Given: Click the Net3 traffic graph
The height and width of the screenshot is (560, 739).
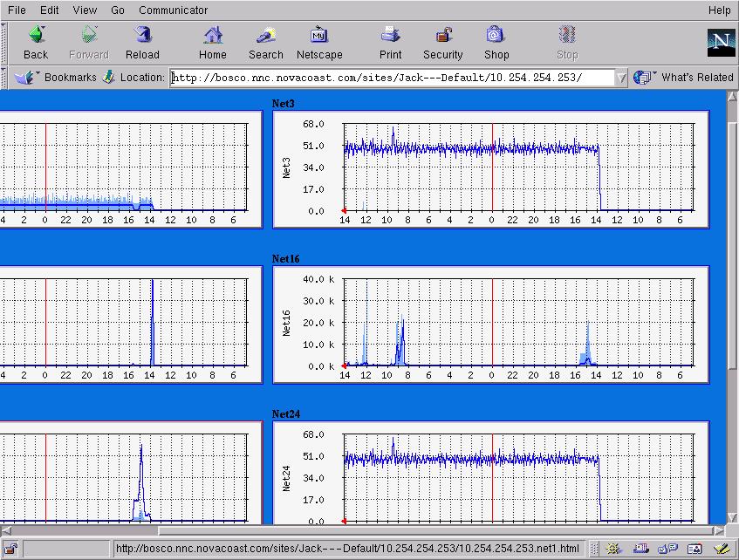Looking at the screenshot, I should [490, 169].
